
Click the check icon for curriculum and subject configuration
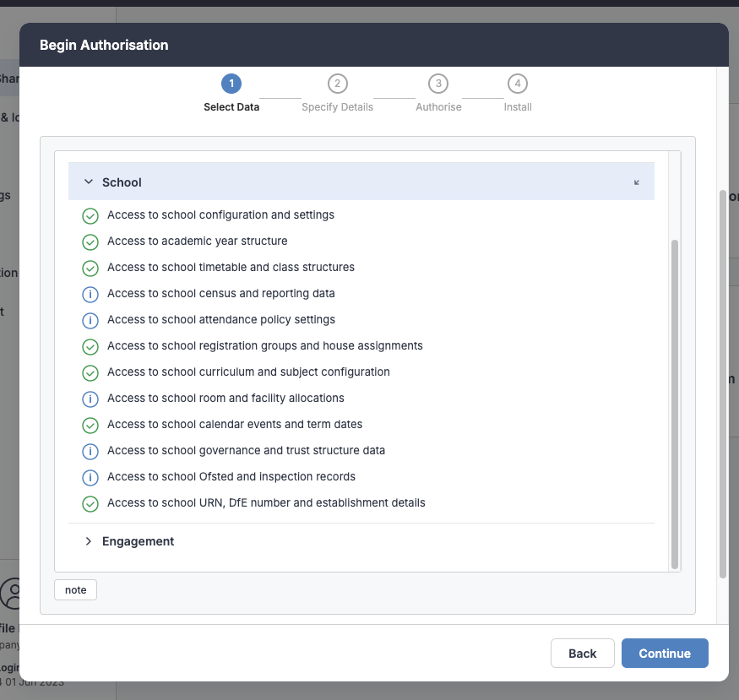90,373
